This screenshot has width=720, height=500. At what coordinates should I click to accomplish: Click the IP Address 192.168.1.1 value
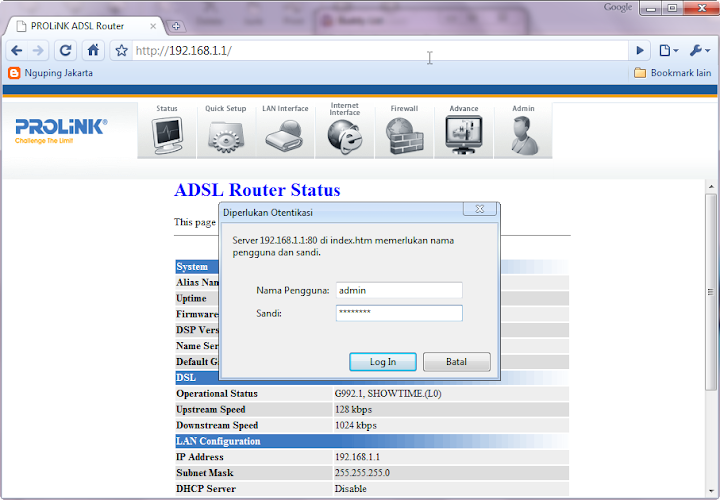(357, 457)
